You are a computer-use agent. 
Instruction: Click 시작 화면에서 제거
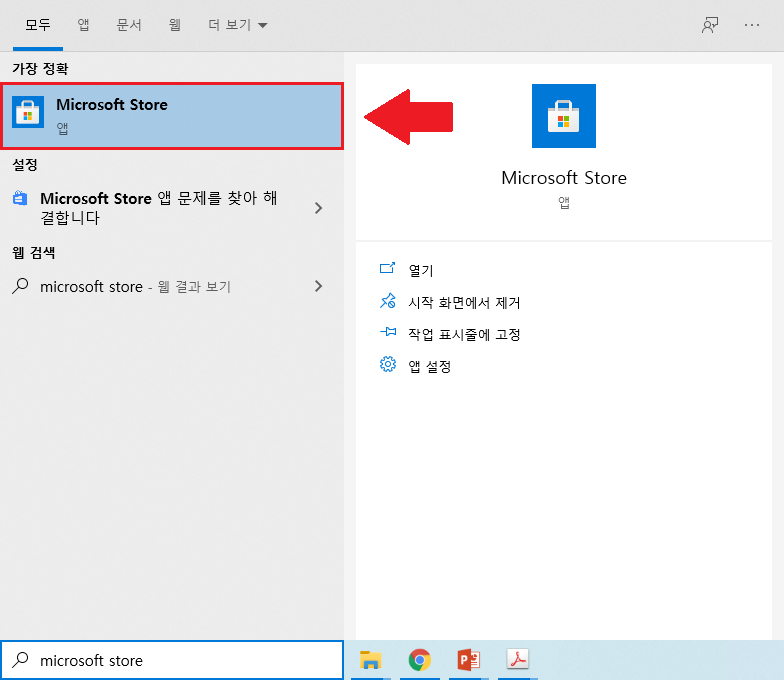click(x=464, y=302)
